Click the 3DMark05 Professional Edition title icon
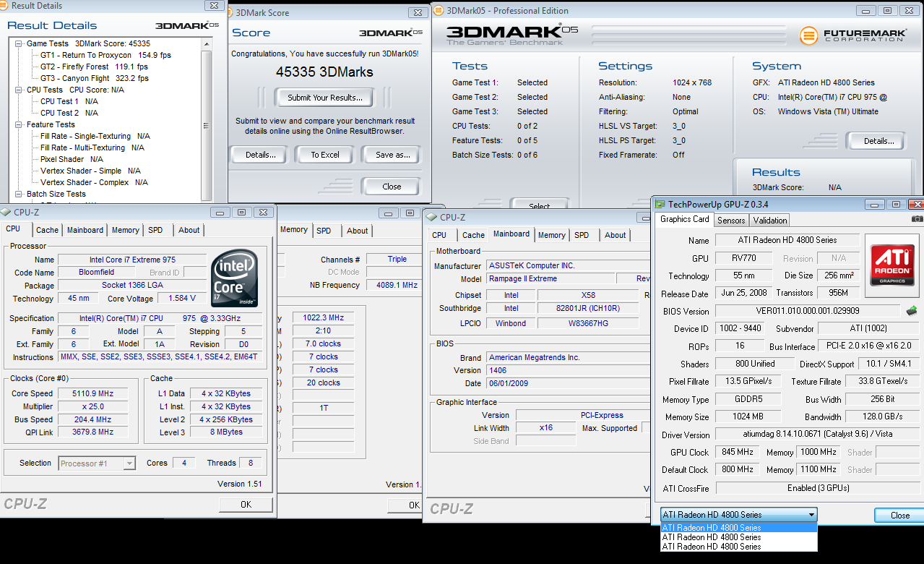This screenshot has height=564, width=924. click(x=439, y=10)
